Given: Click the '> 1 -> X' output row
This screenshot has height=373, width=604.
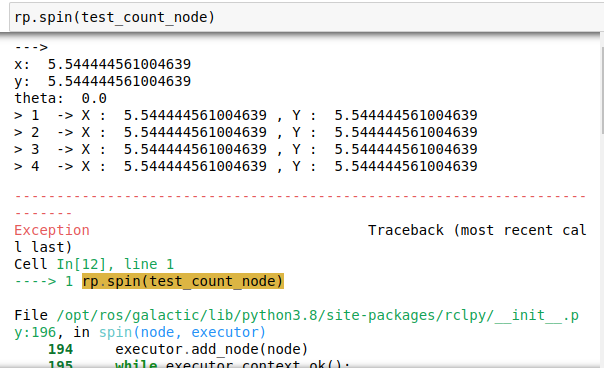Looking at the screenshot, I should point(246,115).
